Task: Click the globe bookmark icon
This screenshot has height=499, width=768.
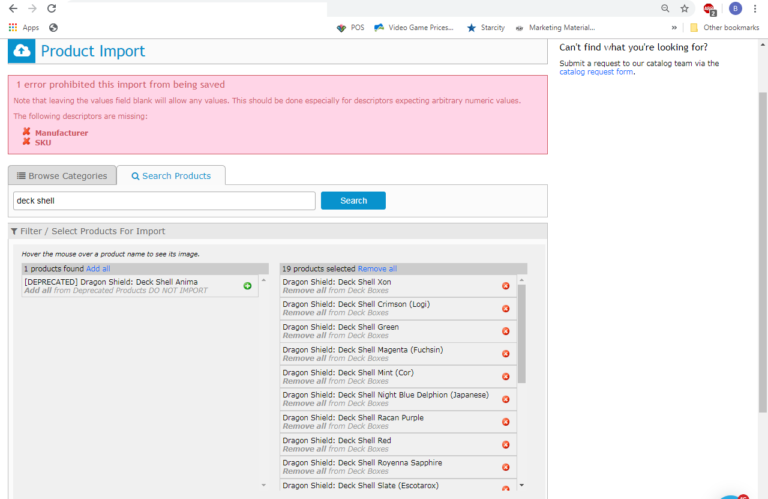Action: (53, 27)
